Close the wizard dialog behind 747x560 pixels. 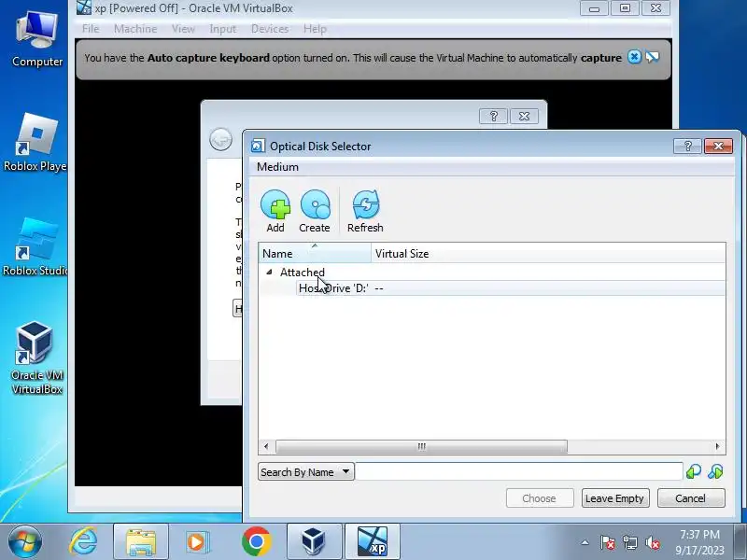coord(524,116)
